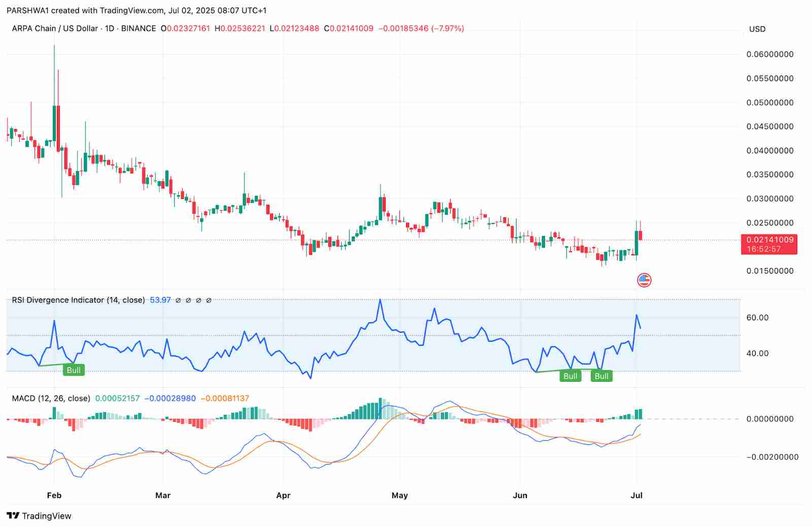Select the rightmost Bull divergence label
The height and width of the screenshot is (527, 812).
[601, 376]
